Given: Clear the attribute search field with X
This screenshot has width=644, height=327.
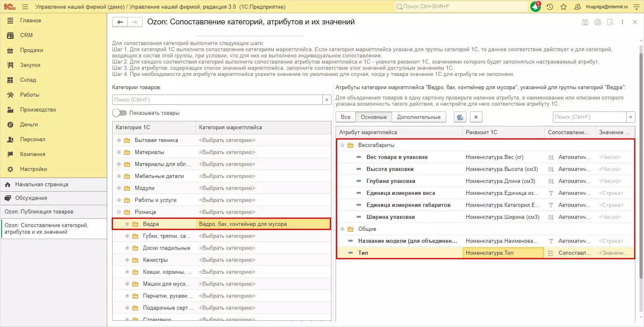Looking at the screenshot, I should coord(630,117).
